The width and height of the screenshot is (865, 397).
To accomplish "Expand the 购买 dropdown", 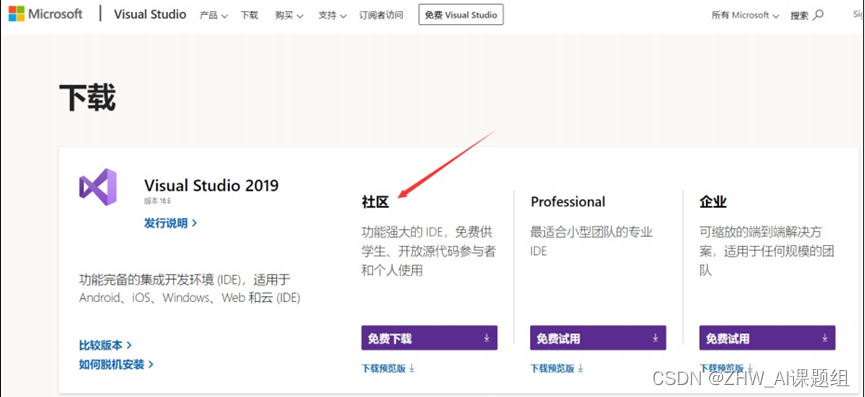I will coord(289,15).
